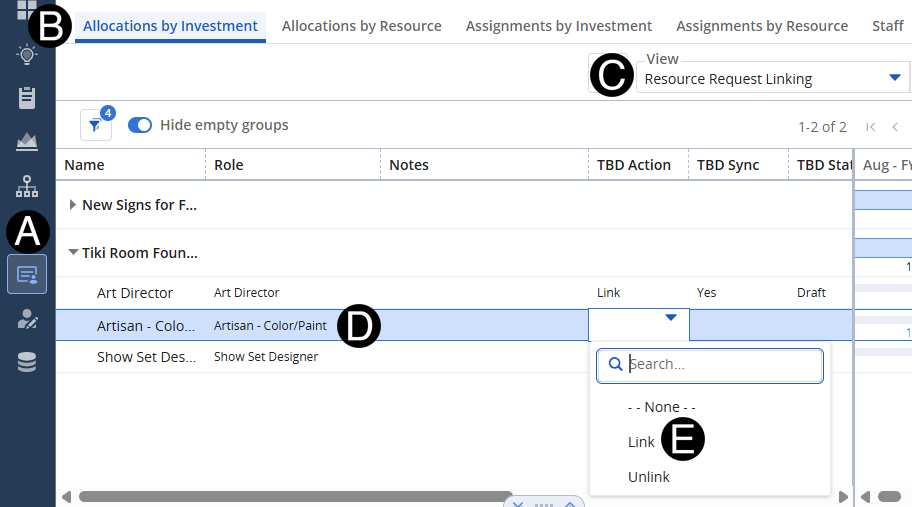Switch to Allocations by Resource tab
Viewport: 912px width, 507px height.
click(361, 26)
